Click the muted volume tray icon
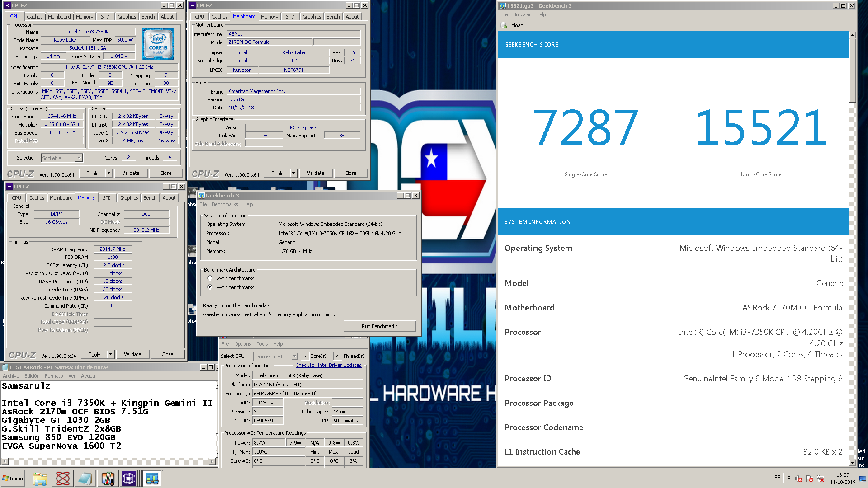 799,479
